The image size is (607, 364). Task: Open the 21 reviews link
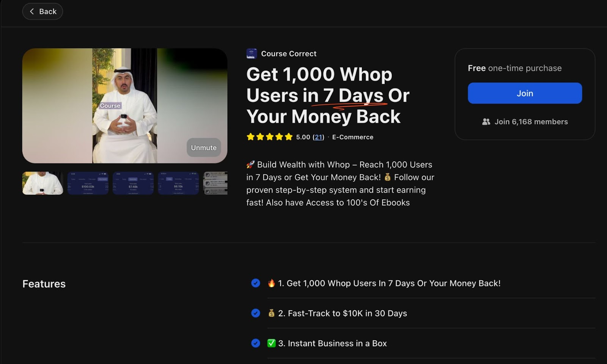point(319,137)
